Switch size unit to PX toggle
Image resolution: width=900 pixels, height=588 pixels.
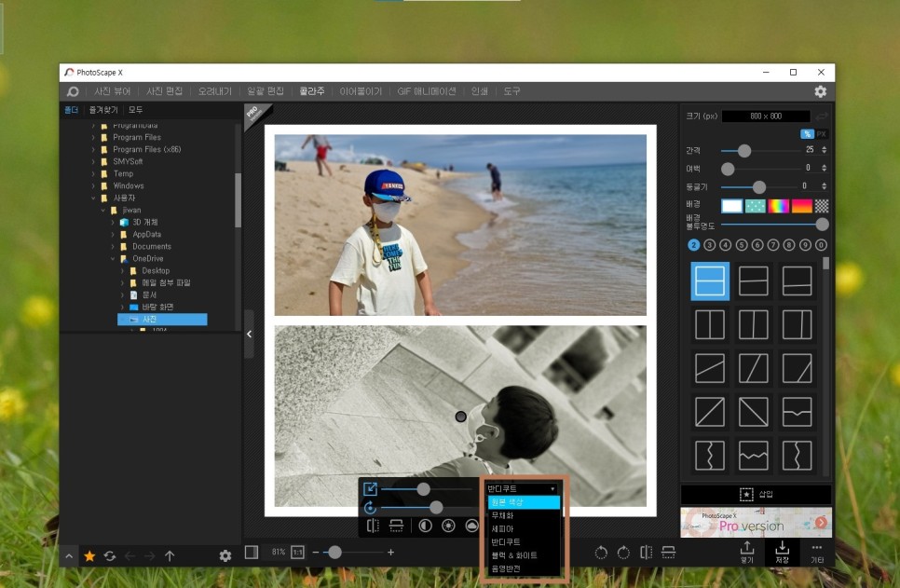point(822,134)
